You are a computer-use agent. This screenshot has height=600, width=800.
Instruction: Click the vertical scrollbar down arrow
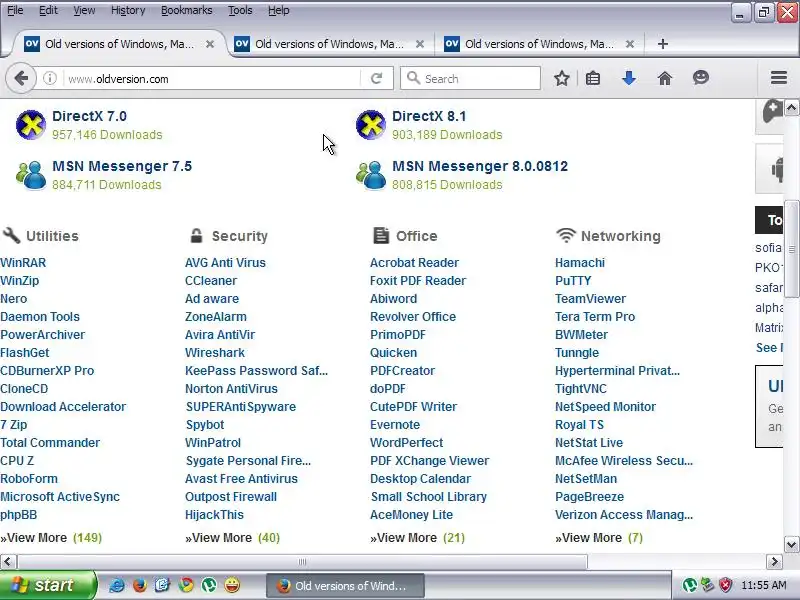[791, 544]
